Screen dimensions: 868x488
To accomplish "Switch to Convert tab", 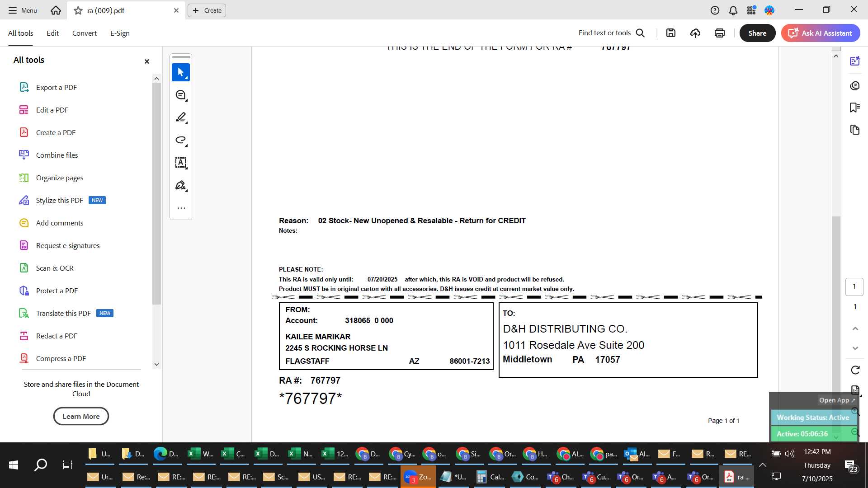I will click(x=84, y=33).
